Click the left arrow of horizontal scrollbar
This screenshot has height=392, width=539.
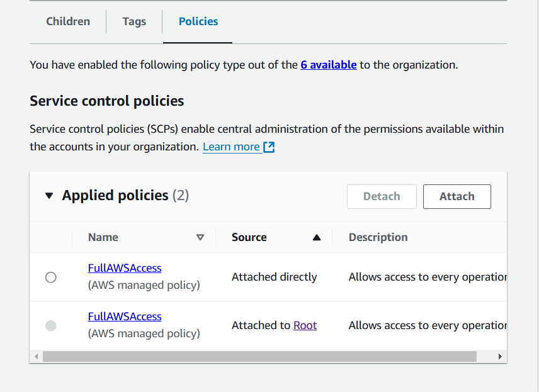(x=36, y=357)
